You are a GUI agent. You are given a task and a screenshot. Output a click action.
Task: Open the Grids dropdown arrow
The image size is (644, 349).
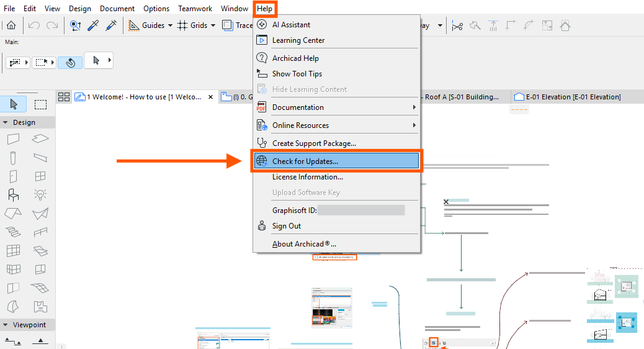point(213,25)
